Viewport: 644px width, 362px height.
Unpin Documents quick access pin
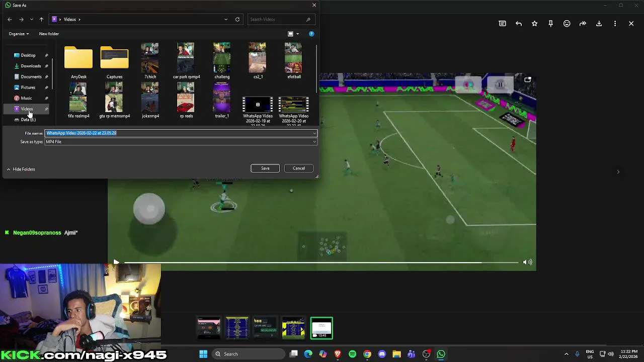tap(47, 77)
